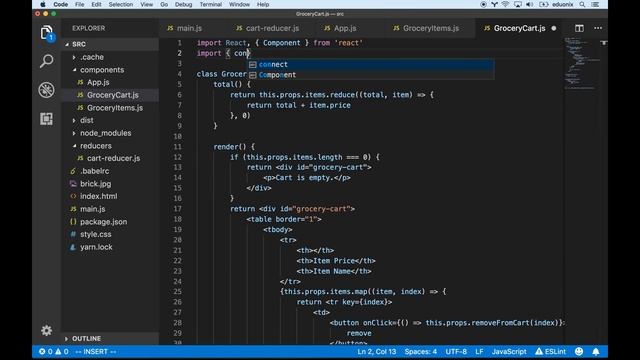
Task: Open the Terminal menu
Action: point(211,4)
